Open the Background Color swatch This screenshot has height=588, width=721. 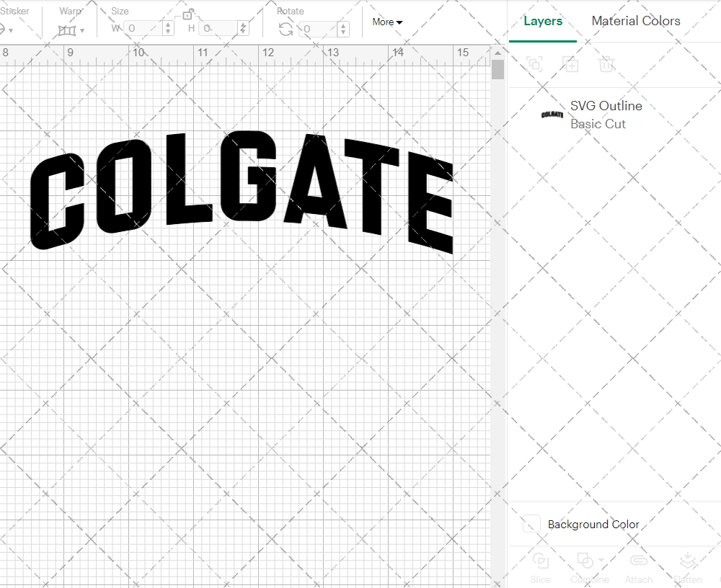tap(531, 524)
